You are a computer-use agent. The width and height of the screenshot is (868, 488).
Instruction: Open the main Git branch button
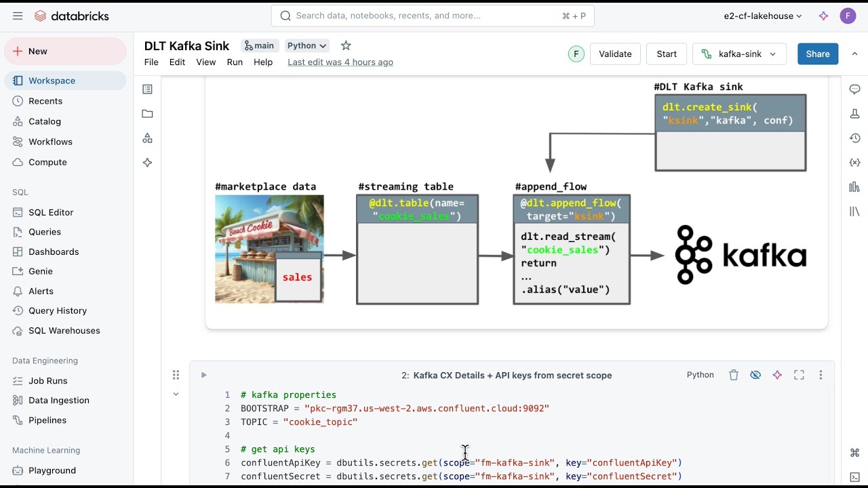[260, 45]
